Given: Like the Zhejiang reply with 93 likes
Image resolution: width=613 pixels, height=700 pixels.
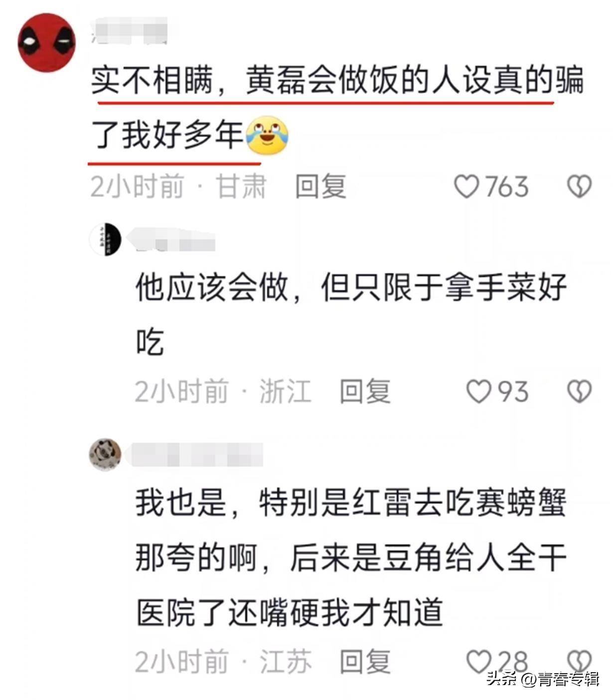Looking at the screenshot, I should tap(478, 391).
